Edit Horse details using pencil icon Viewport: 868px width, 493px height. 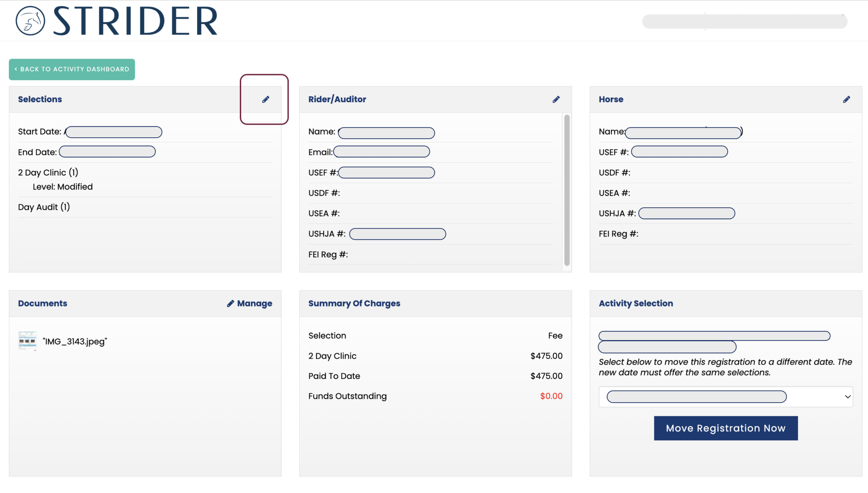pos(846,99)
